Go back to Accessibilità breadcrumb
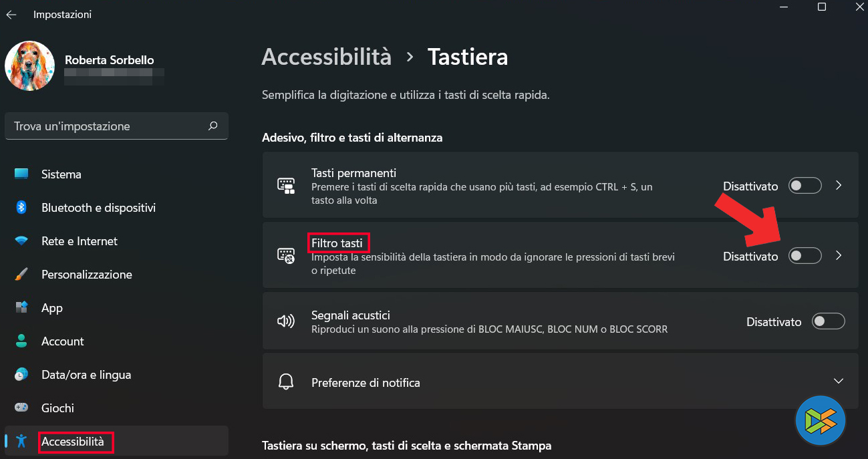 coord(326,57)
